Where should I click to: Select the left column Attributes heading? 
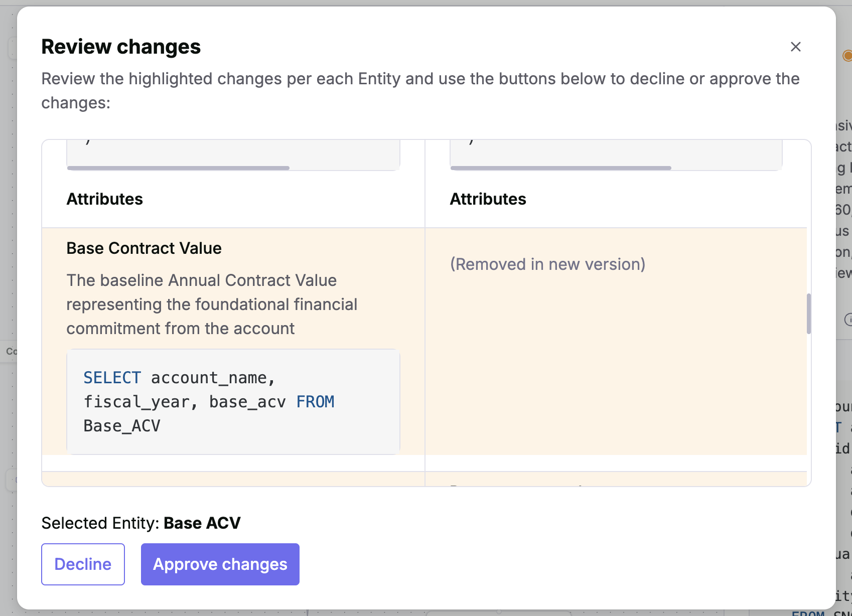point(105,199)
